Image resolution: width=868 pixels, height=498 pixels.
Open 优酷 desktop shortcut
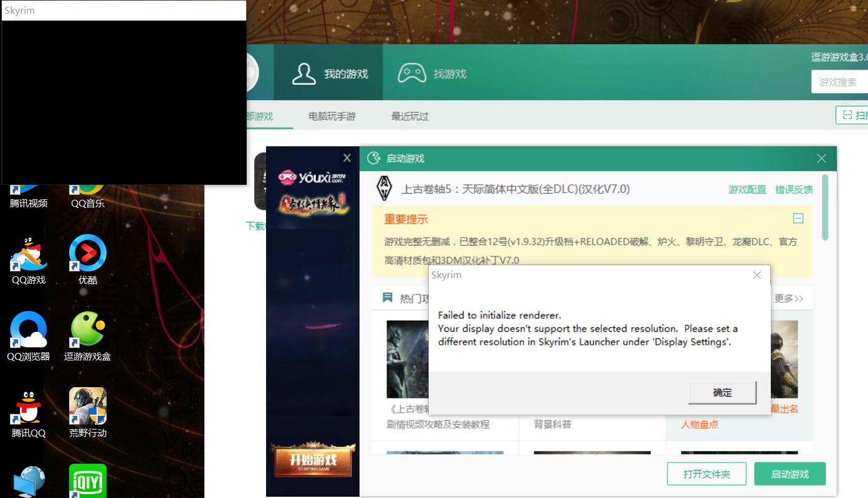[88, 260]
